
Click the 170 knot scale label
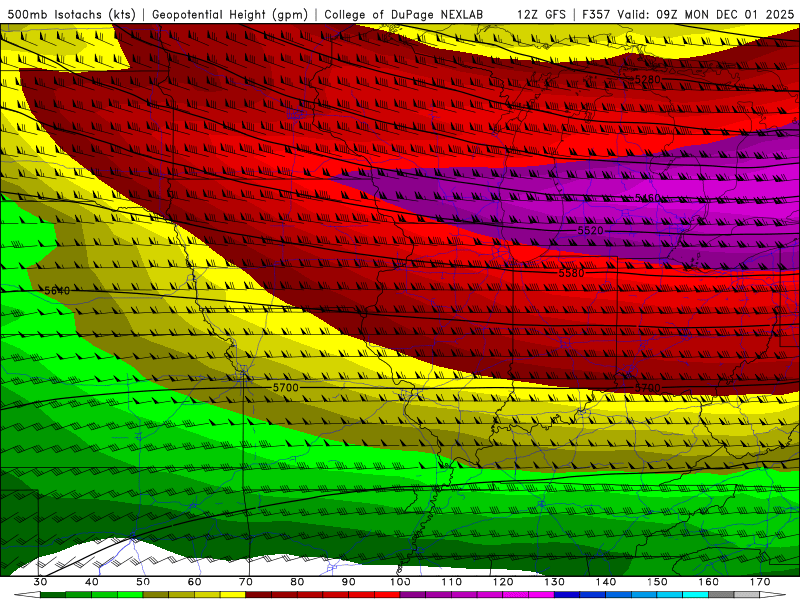(x=760, y=582)
